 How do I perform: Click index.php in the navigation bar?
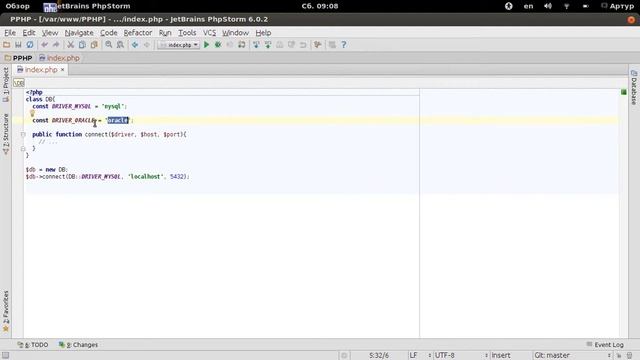59,58
